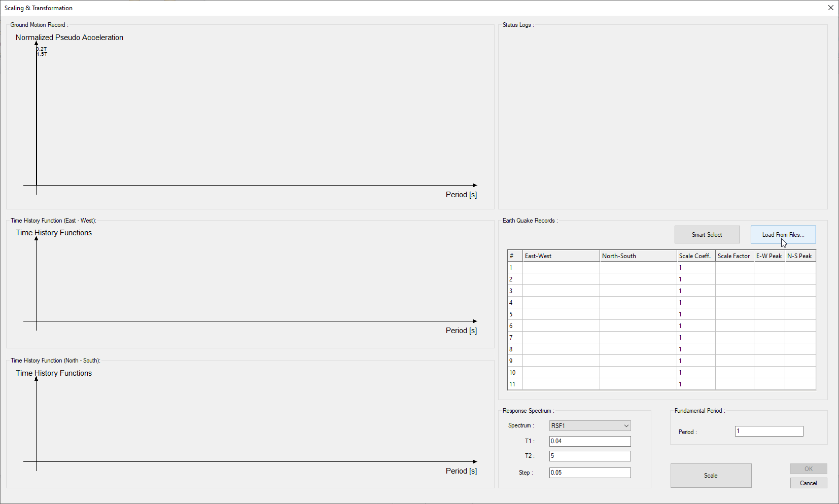Click the T1 input field
Screen dimensions: 839x504
click(x=589, y=441)
